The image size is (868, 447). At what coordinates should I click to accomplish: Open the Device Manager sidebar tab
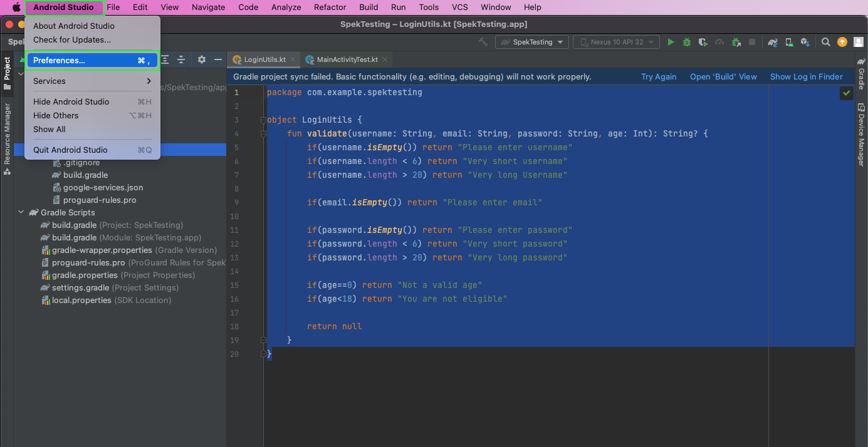(861, 135)
